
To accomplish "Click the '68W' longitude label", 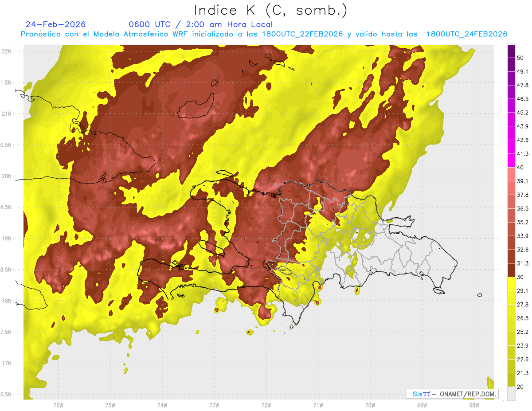I will click(474, 405).
